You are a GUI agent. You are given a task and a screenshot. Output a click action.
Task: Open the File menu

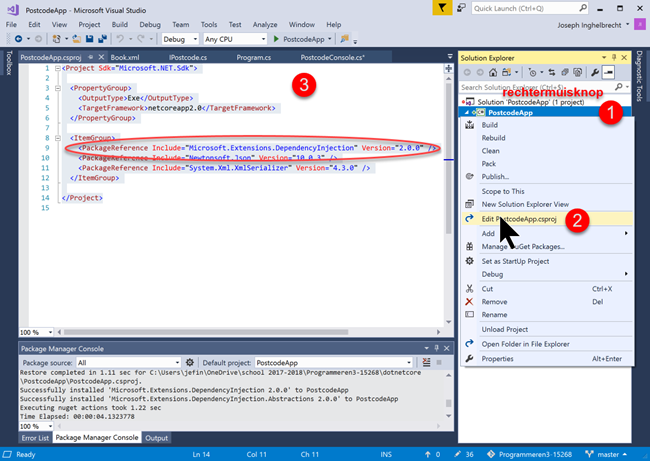click(x=11, y=24)
